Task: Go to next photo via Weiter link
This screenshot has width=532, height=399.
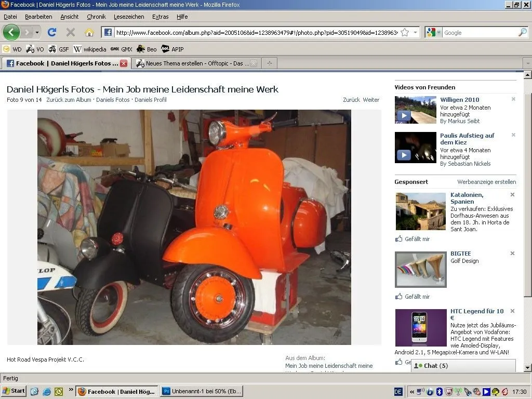Action: pos(371,100)
